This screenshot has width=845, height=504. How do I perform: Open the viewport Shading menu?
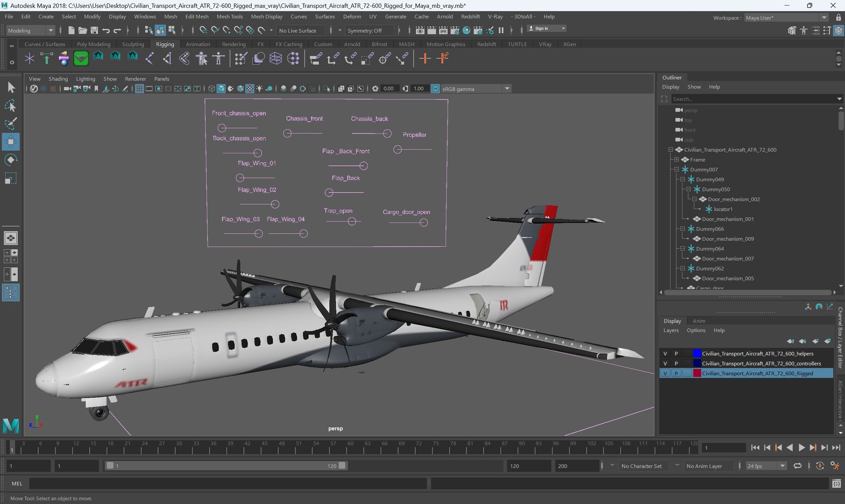58,79
